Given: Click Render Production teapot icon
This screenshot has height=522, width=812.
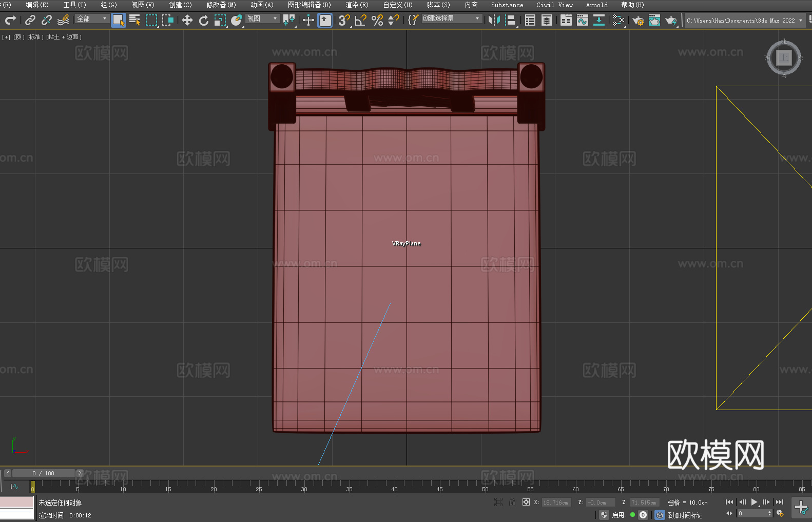Looking at the screenshot, I should click(x=671, y=20).
